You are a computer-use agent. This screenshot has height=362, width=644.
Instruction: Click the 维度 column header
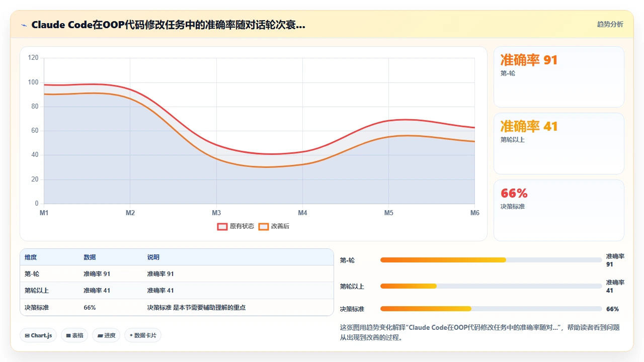[31, 257]
